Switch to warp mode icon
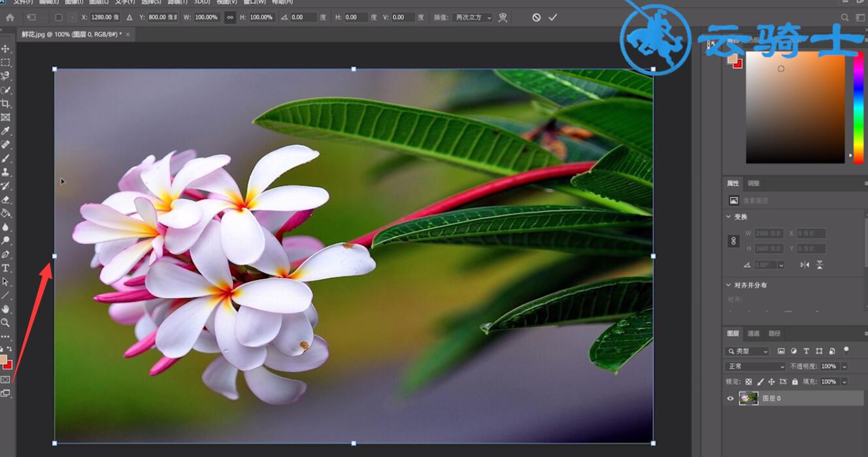The height and width of the screenshot is (457, 868). click(x=503, y=18)
